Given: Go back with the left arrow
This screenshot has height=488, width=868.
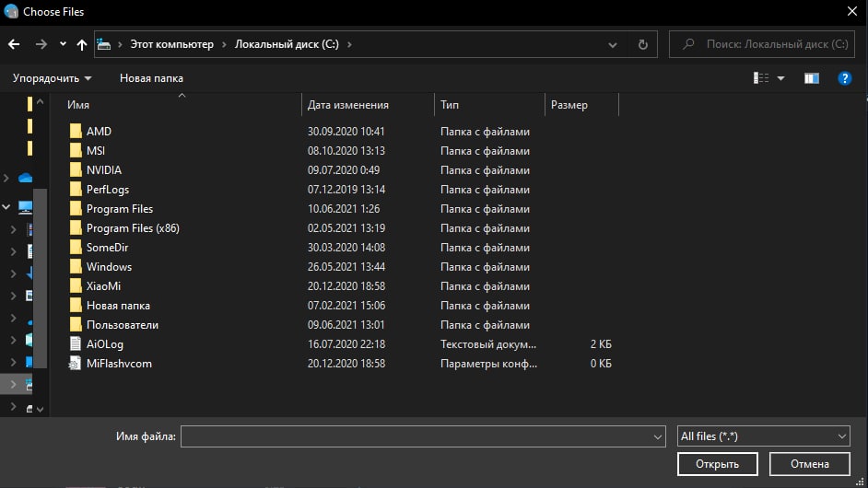Looking at the screenshot, I should pyautogui.click(x=14, y=44).
